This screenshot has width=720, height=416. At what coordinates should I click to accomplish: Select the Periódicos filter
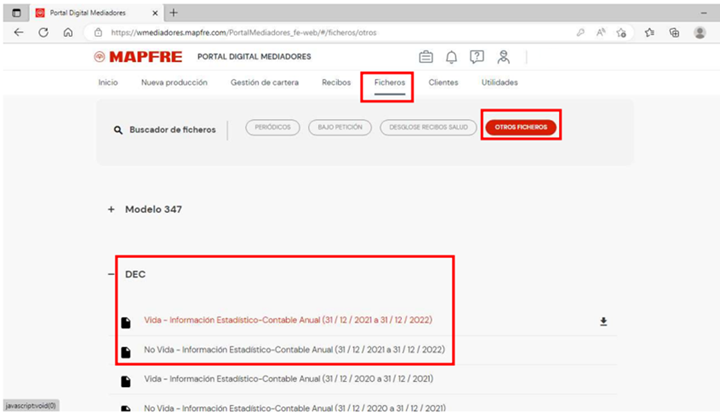pyautogui.click(x=272, y=128)
